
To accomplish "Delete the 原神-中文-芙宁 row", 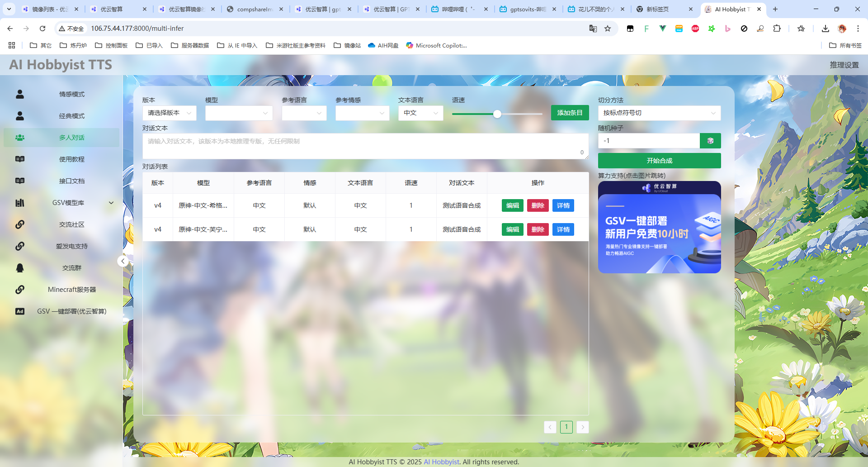I will 538,229.
